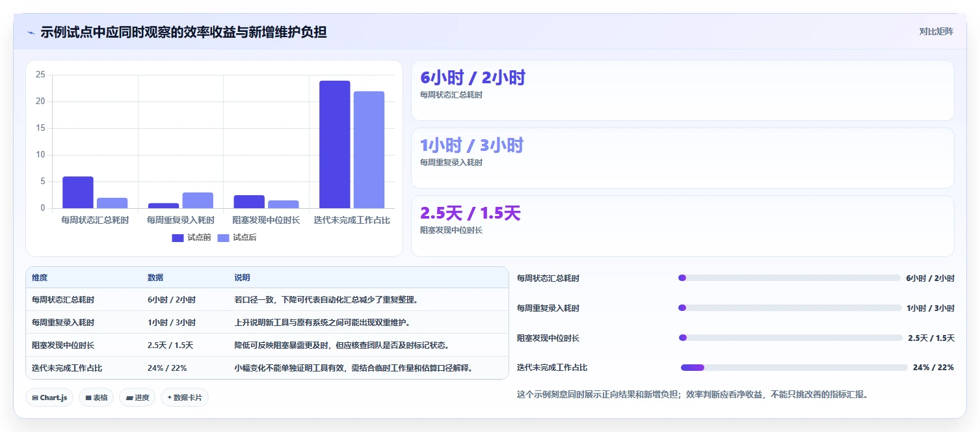The image size is (980, 432).
Task: Click the 进度 tag chip
Action: (137, 398)
